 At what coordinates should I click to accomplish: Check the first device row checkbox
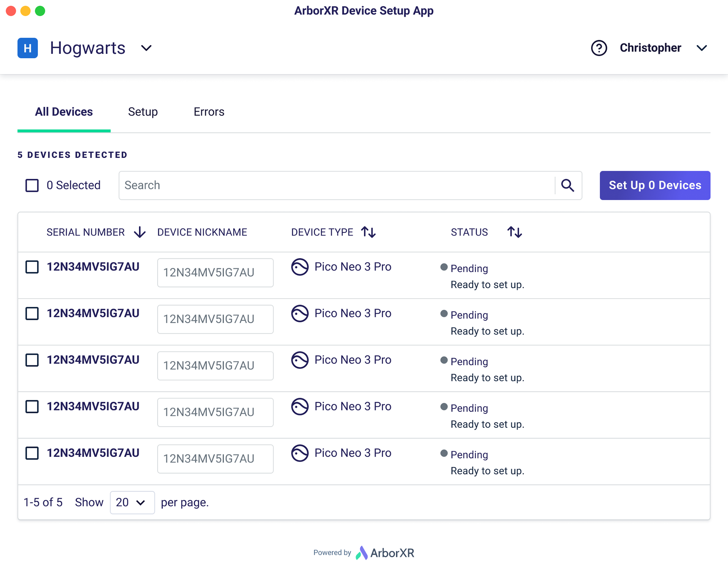32,267
